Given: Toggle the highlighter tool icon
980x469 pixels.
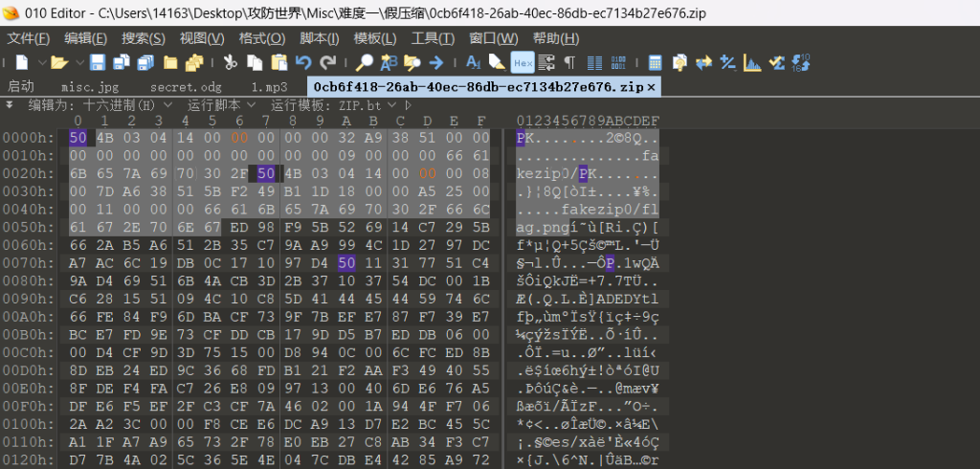Looking at the screenshot, I should 498,62.
